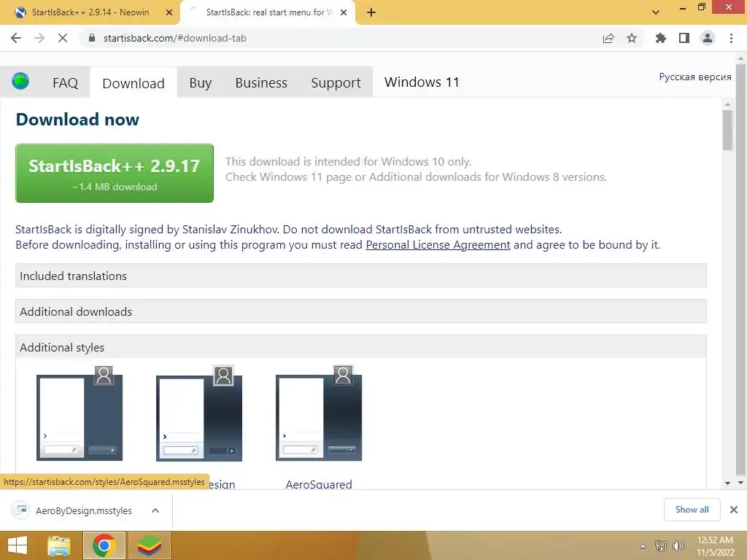Switch to Русская версия
Viewport: 747px width, 560px height.
(695, 77)
